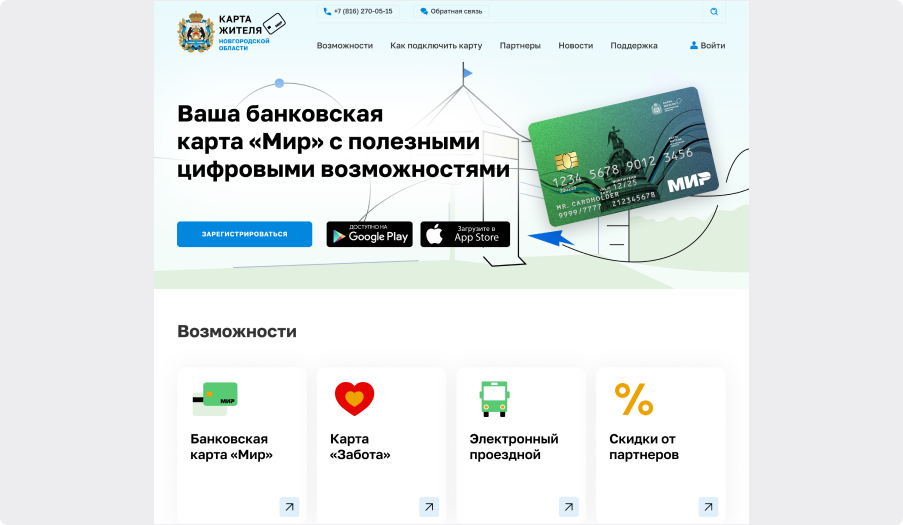Click the Novgorod coat of arms logo
This screenshot has height=525, width=903.
point(196,32)
